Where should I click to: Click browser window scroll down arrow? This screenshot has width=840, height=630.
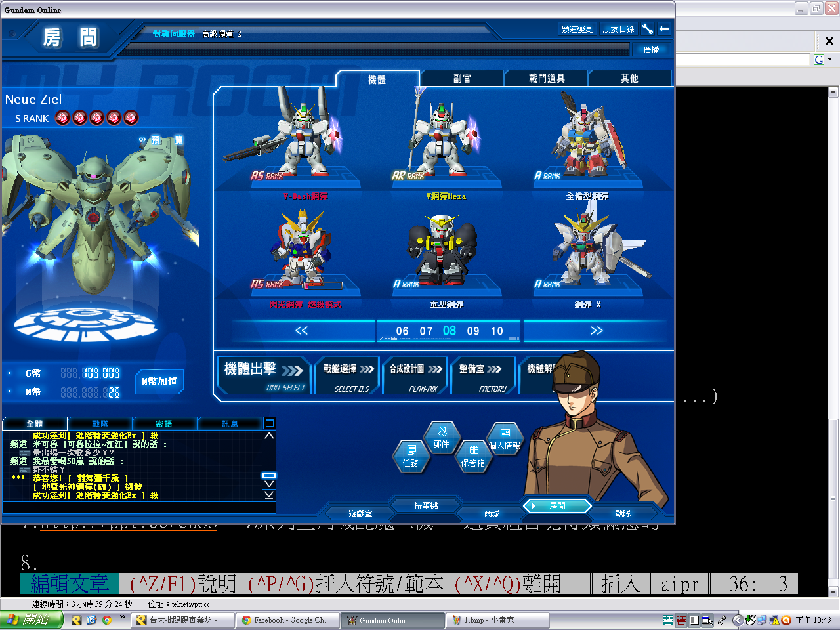click(833, 591)
